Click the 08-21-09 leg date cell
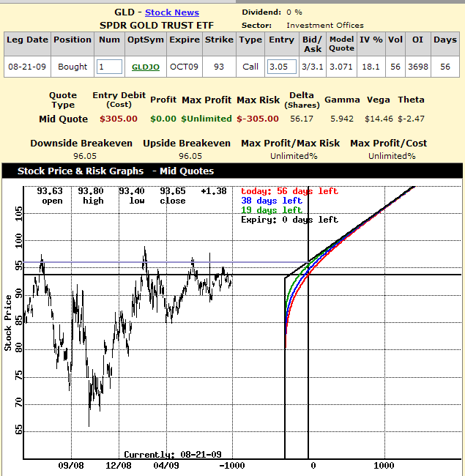465x476 pixels. point(27,67)
